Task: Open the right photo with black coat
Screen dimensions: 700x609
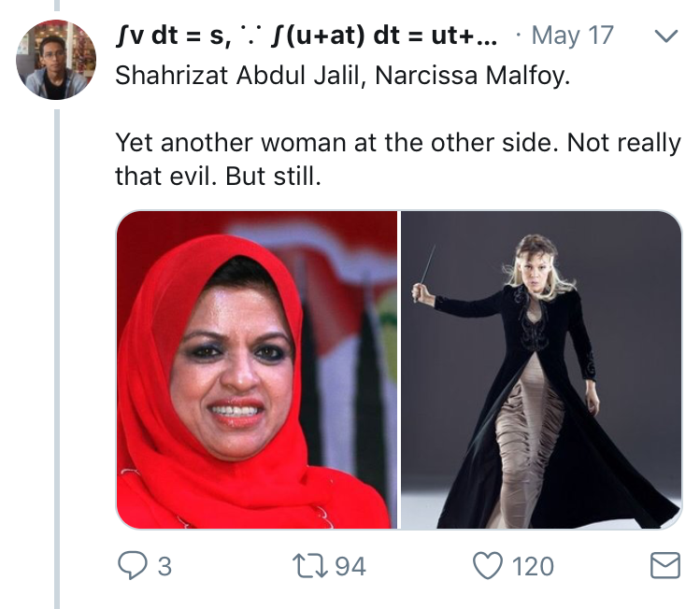Action: tap(541, 369)
